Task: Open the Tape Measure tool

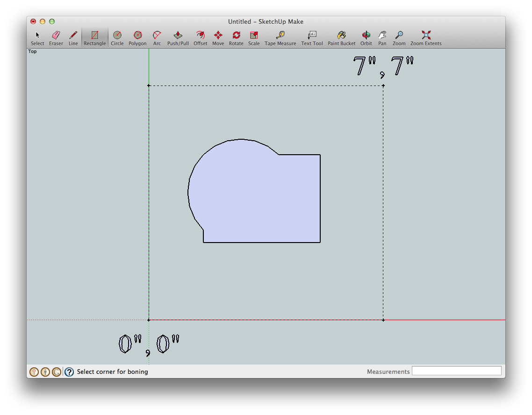Action: click(x=280, y=37)
